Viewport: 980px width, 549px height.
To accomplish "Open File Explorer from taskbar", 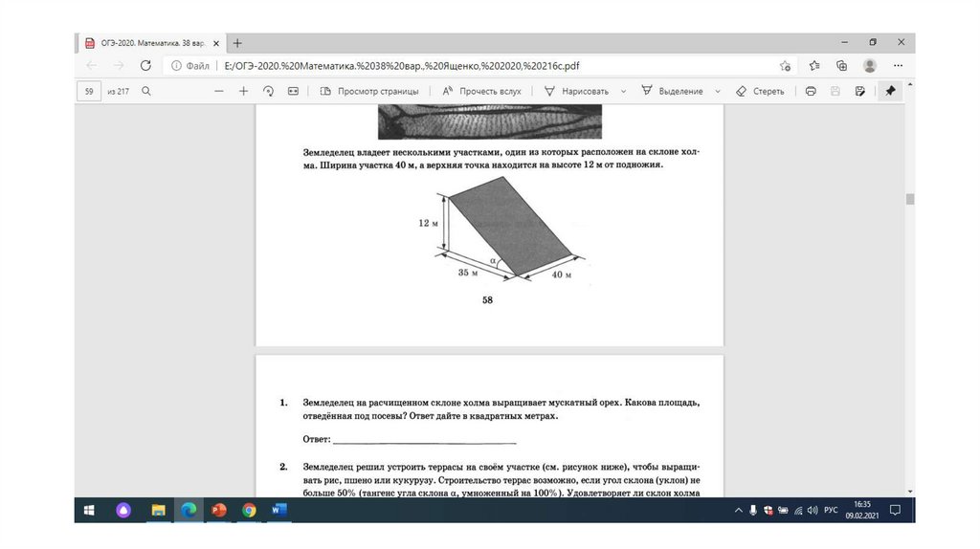I will pyautogui.click(x=158, y=511).
